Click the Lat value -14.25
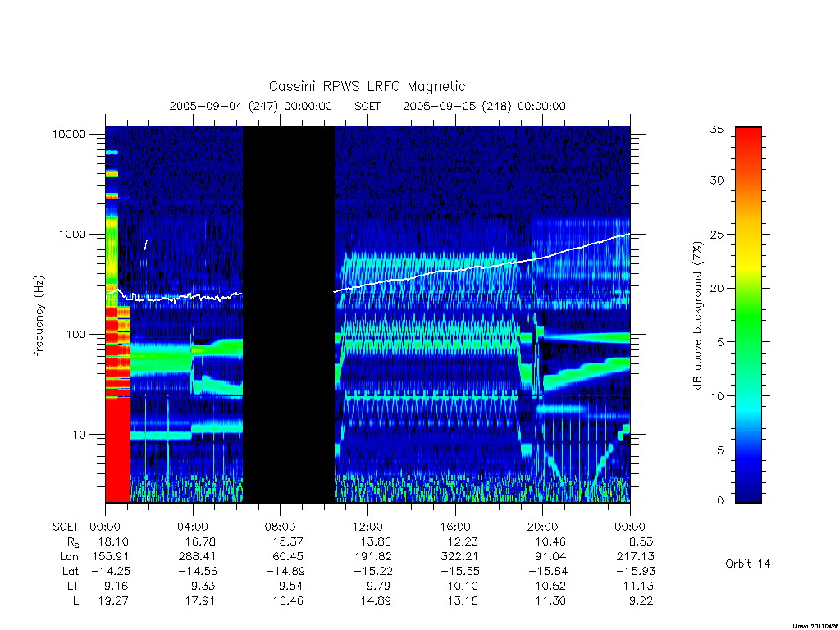Viewport: 840px width, 630px height. pos(111,572)
